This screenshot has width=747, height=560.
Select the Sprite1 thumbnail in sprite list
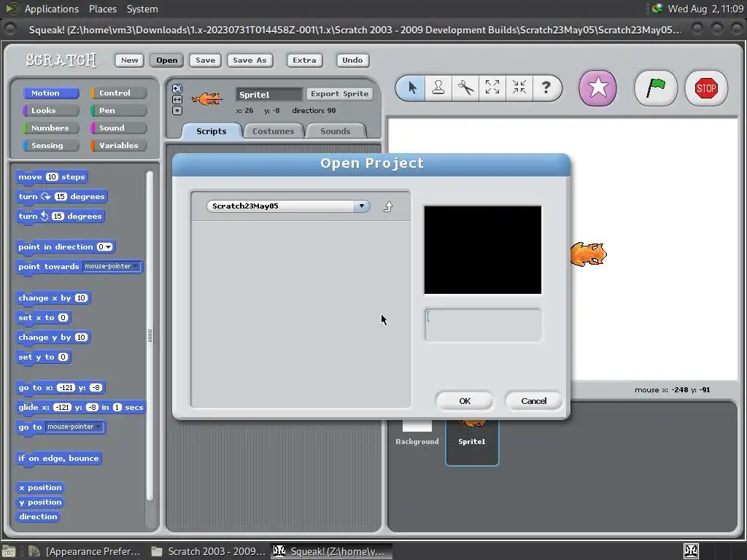(x=472, y=441)
